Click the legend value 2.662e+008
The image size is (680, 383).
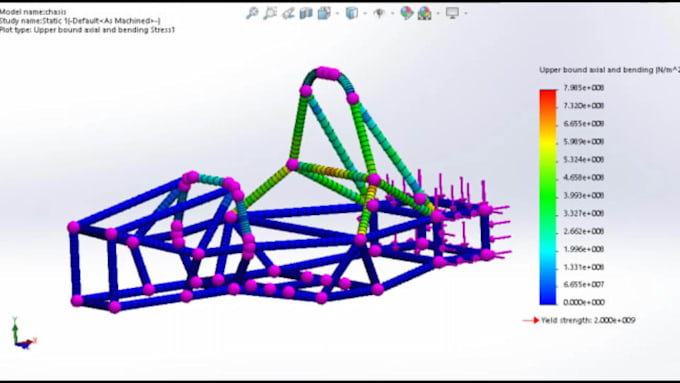584,231
